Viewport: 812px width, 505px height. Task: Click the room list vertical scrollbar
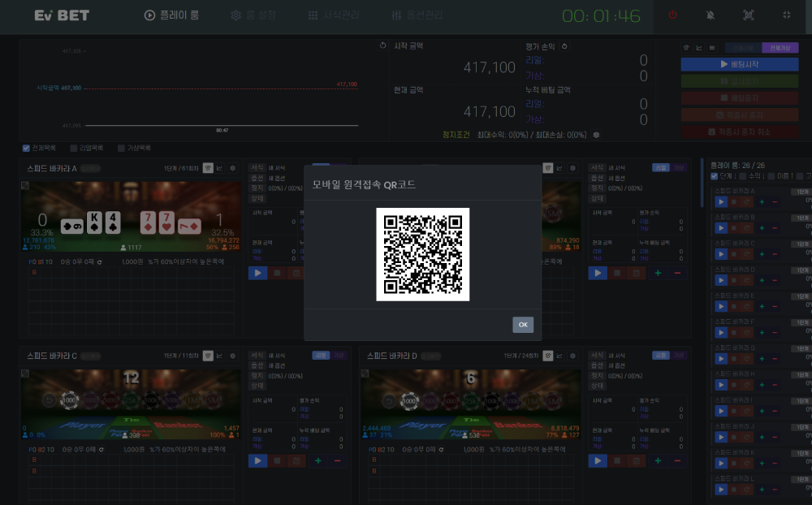[702, 183]
